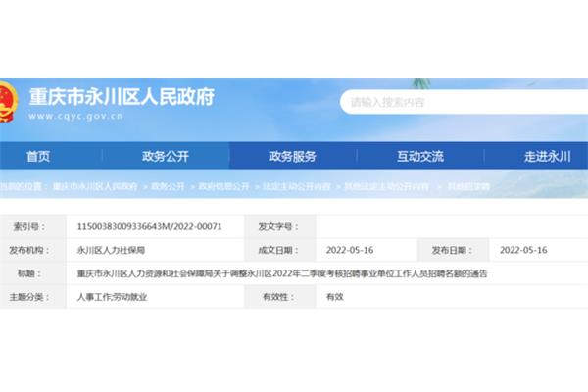The width and height of the screenshot is (588, 392).
Task: Click the 标题 label cell
Action: 33,273
